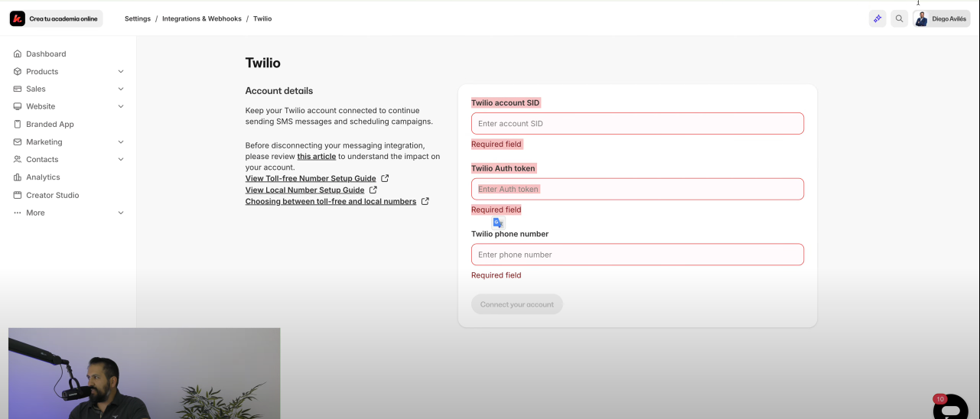Expand the Sales submenu chevron
The image size is (980, 419).
121,89
